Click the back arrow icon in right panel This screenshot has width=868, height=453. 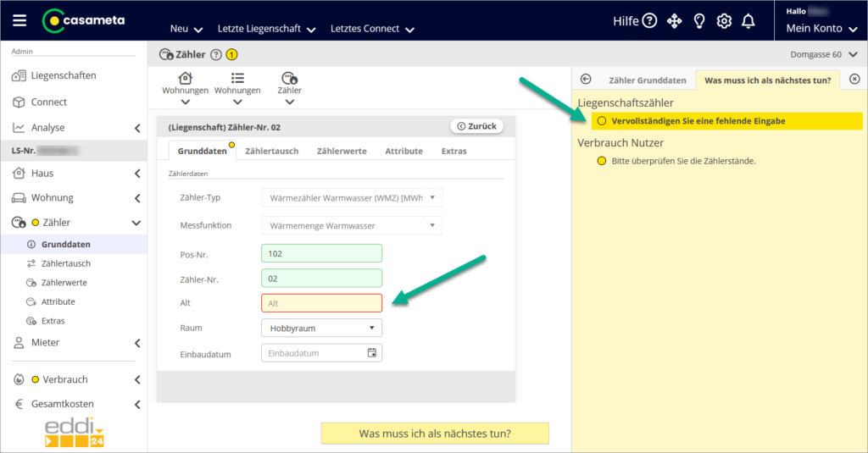tap(586, 80)
